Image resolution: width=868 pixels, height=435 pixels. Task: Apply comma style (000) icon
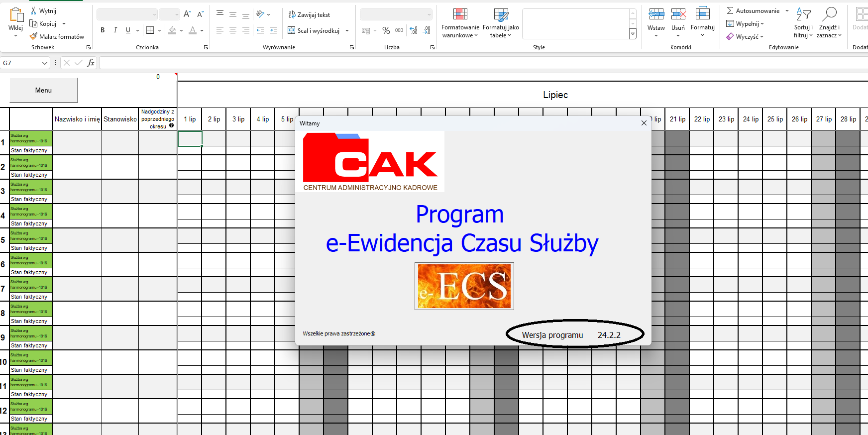pyautogui.click(x=399, y=30)
